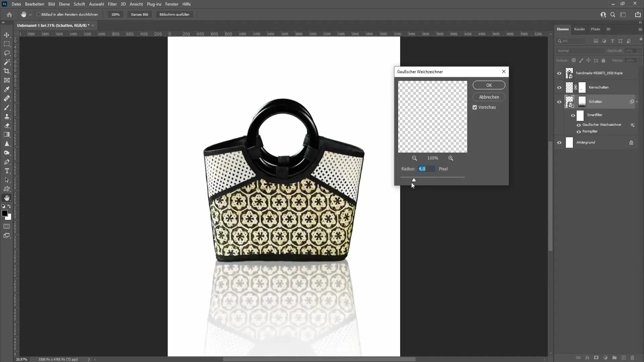
Task: Click the Radius slider handle
Action: coord(414,180)
